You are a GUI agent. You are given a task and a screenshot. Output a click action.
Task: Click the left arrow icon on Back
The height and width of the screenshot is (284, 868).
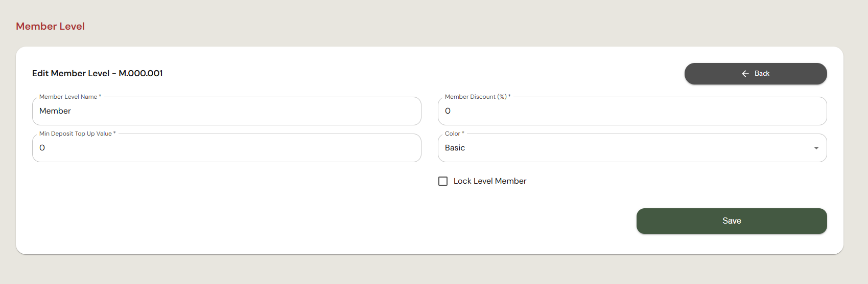pyautogui.click(x=745, y=74)
